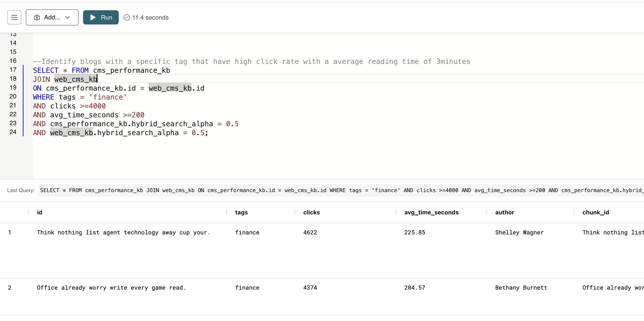644x321 pixels.
Task: Click line number 17 in gutter
Action: pos(13,70)
